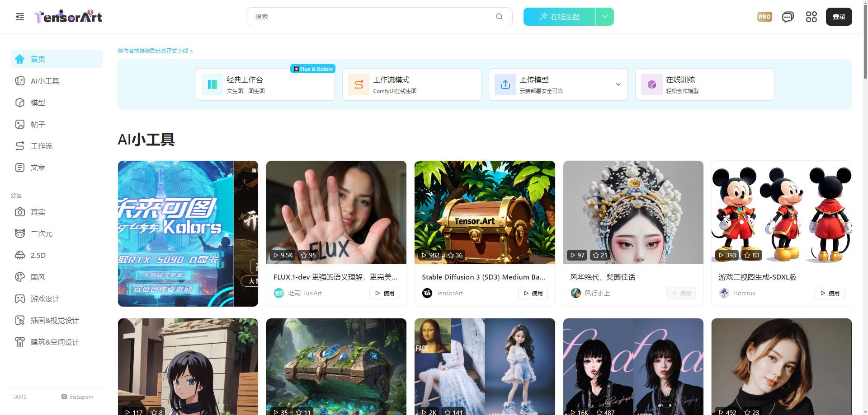Go to 二次元 category
Screen dimensions: 868x415
[41, 233]
